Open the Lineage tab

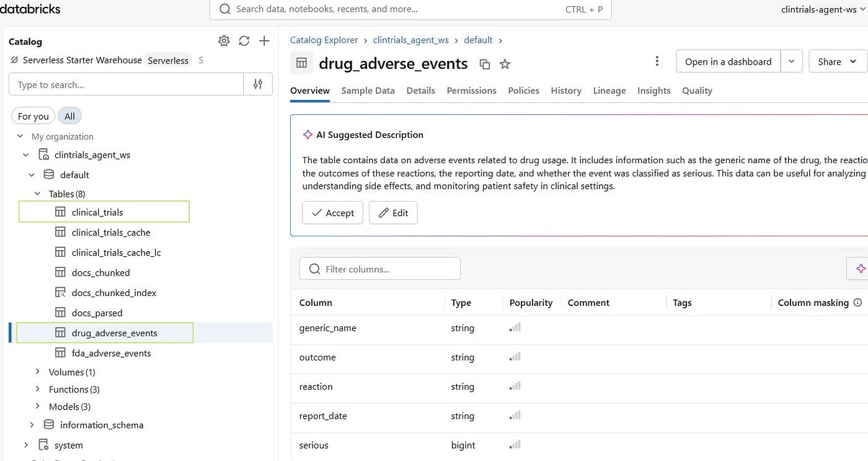[x=609, y=91]
